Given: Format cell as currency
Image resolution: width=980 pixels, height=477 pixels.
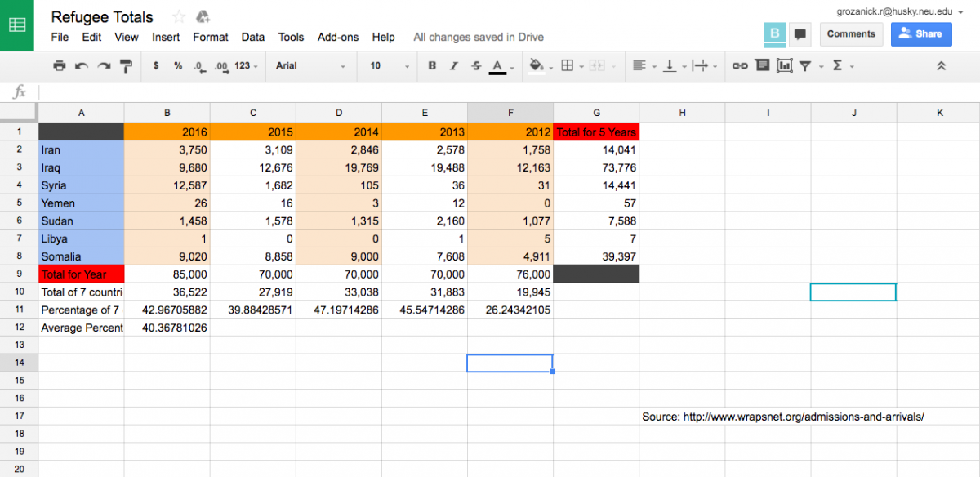Looking at the screenshot, I should coord(156,66).
